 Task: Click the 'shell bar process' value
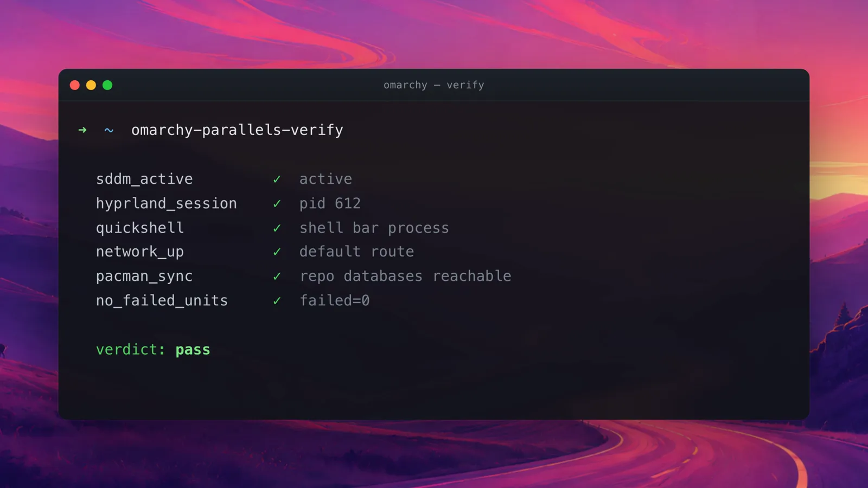[x=374, y=228]
